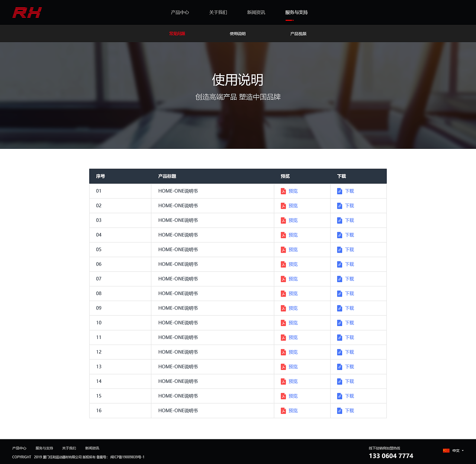Click the PDF preview icon in row 13

click(283, 367)
